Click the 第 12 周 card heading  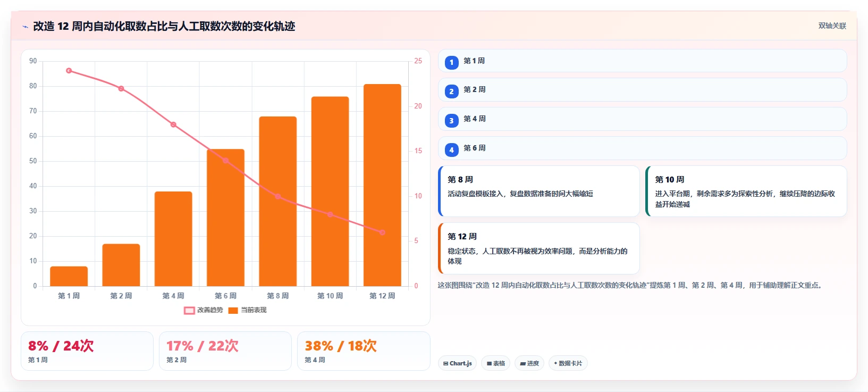[x=462, y=237]
